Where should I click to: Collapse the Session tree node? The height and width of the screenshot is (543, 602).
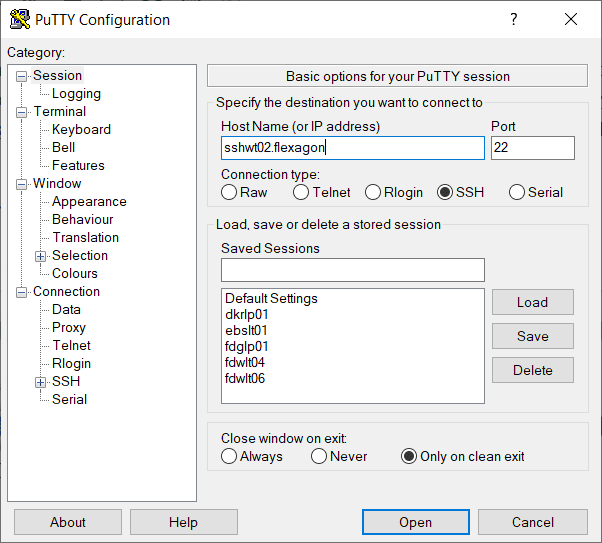[x=22, y=76]
